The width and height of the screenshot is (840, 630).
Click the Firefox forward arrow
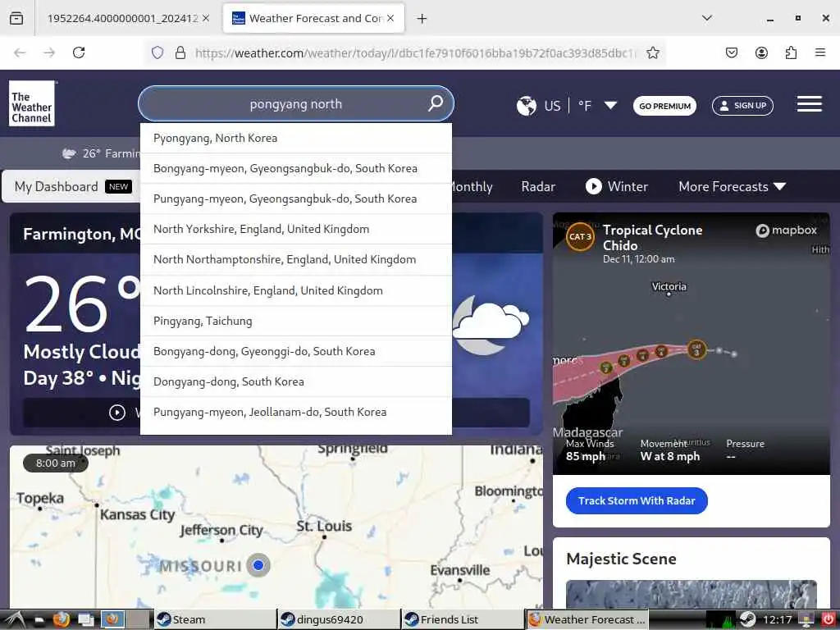pos(49,52)
